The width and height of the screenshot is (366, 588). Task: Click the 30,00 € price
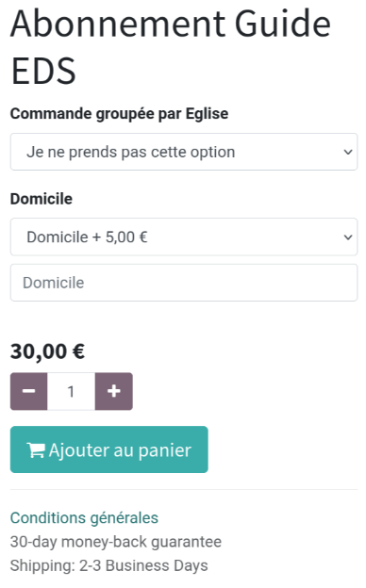coord(48,351)
